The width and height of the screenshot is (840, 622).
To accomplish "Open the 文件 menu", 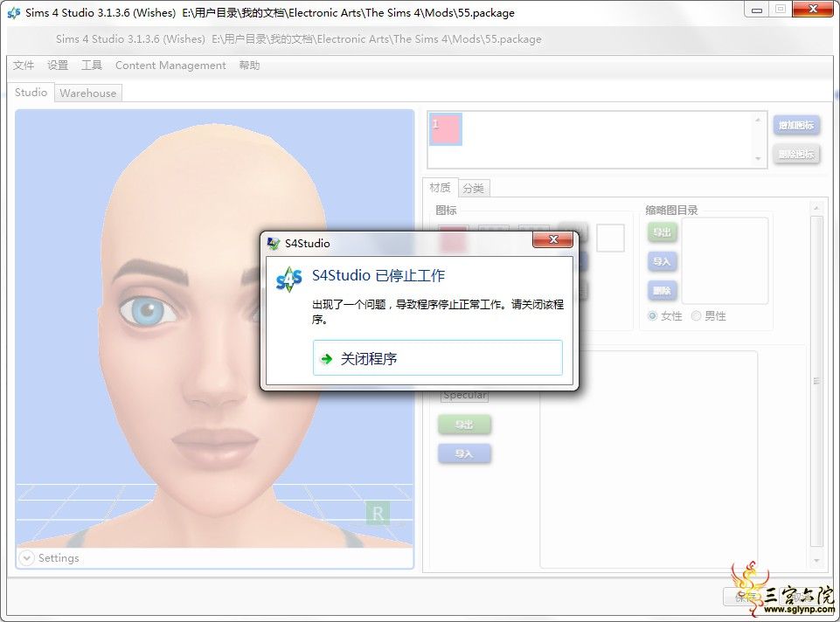I will (24, 66).
